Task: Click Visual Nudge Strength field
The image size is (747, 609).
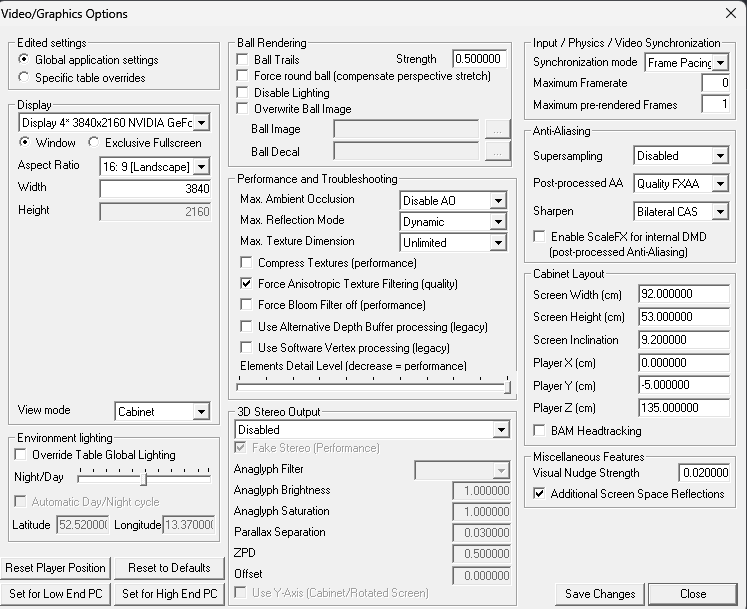Action: pos(704,472)
